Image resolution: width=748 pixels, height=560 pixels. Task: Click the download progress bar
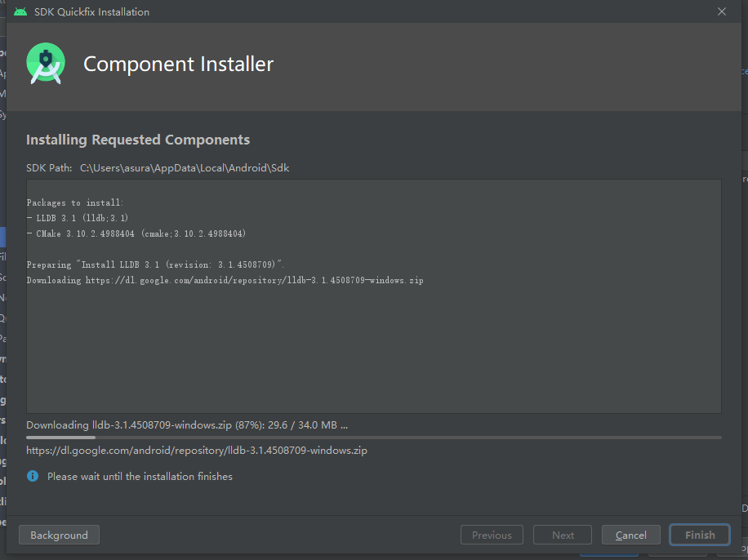coord(373,438)
